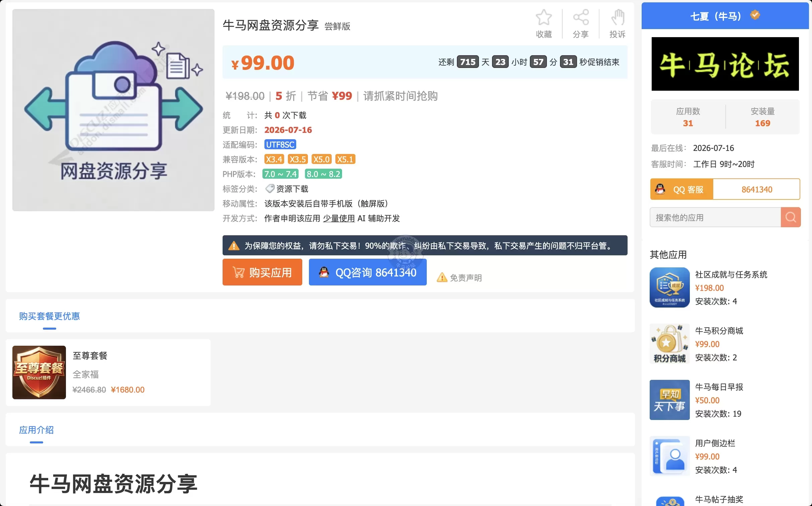
Task: Click the 社区成就与任务系统 app icon
Action: click(669, 287)
